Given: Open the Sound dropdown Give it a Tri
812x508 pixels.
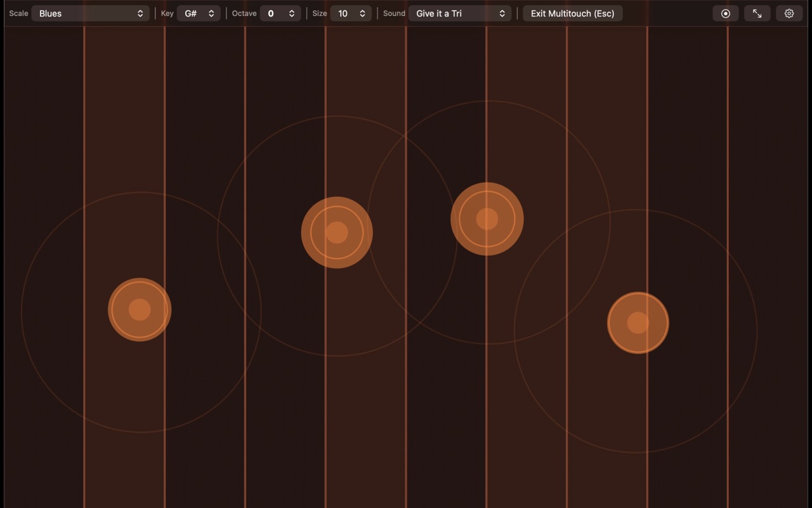Looking at the screenshot, I should click(x=460, y=13).
